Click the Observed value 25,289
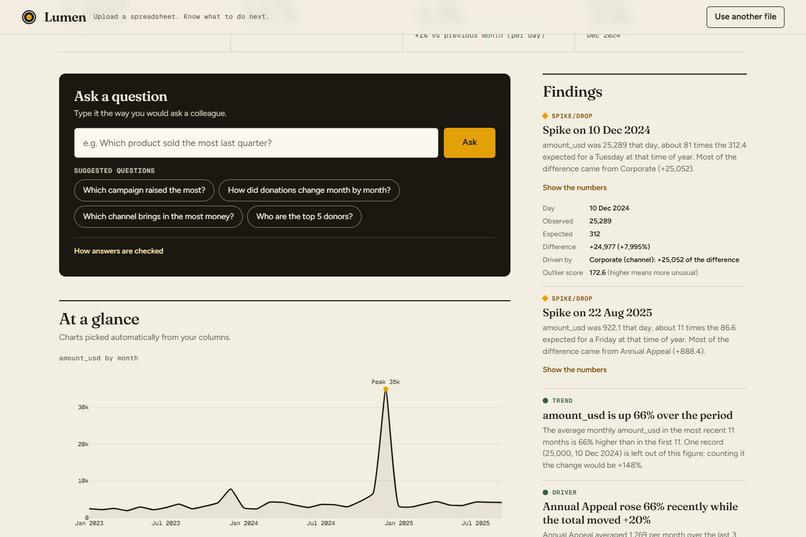 [x=600, y=221]
